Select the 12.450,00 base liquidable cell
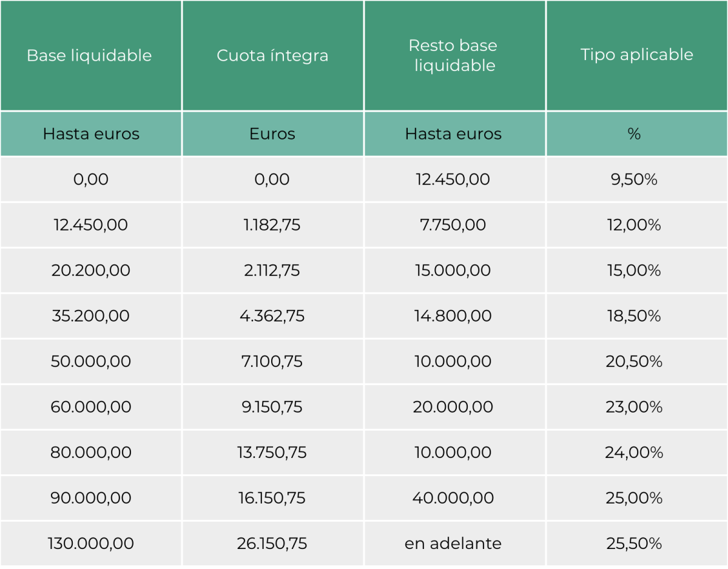The height and width of the screenshot is (569, 728). tap(91, 225)
